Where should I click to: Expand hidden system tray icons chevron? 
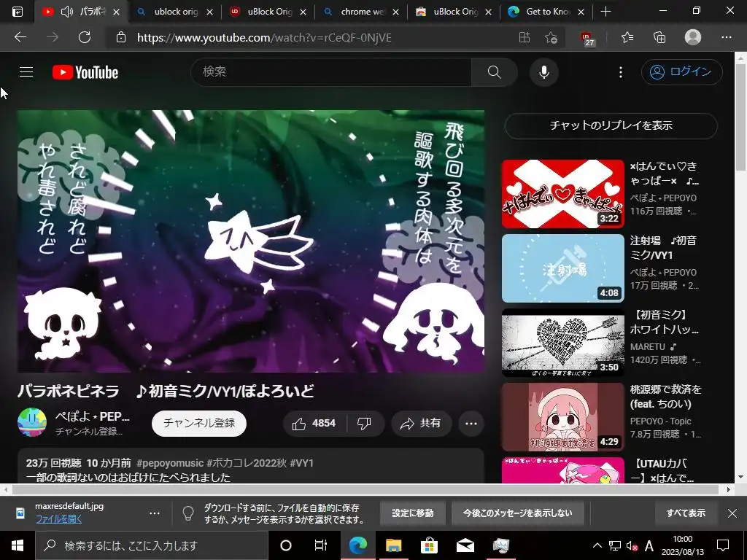tap(597, 545)
